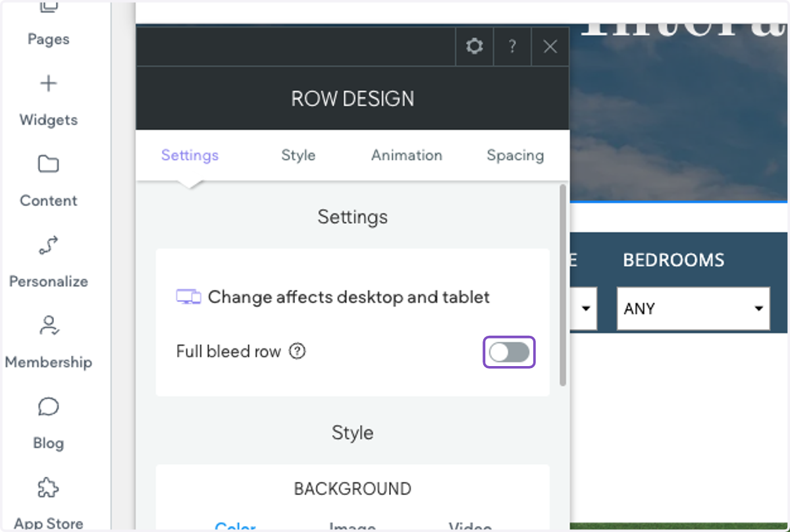Screen dimensions: 790x532
Task: Open the dropdown left of Bedrooms
Action: 583,308
